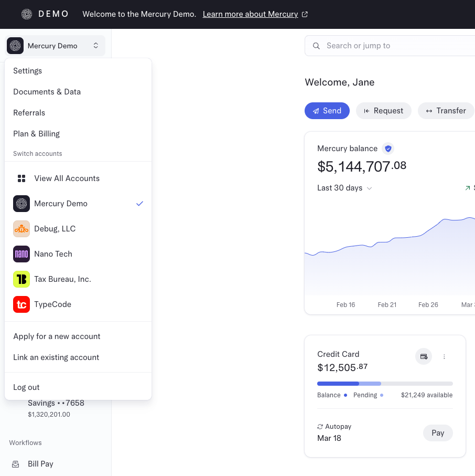Follow the Learn more about Mercury link
This screenshot has height=476, width=475.
250,14
